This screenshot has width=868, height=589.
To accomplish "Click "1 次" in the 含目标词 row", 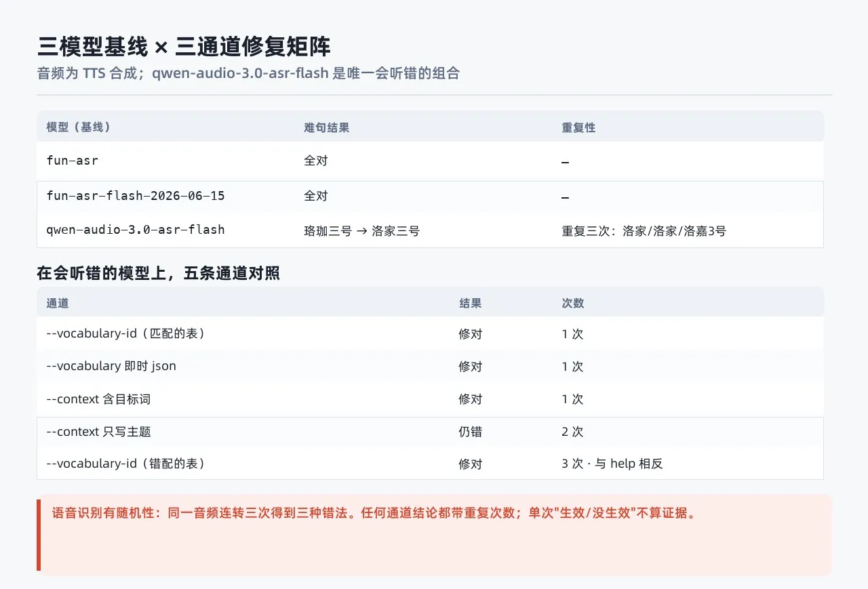I will click(x=572, y=399).
